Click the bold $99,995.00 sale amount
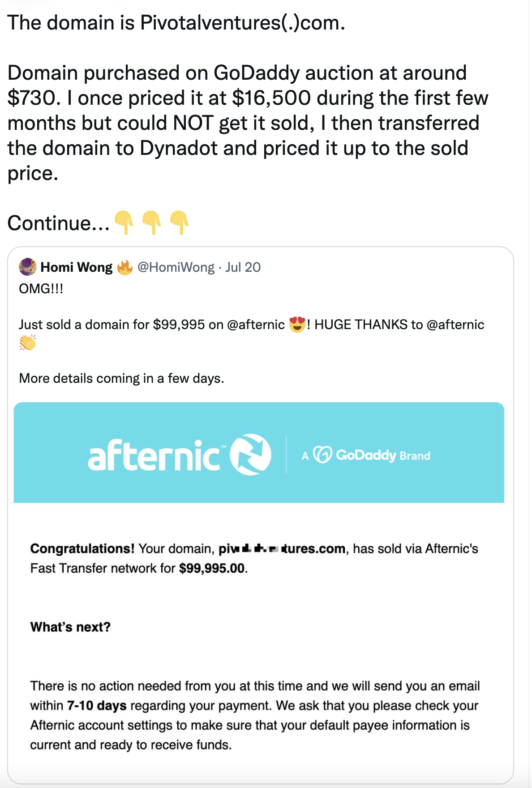The height and width of the screenshot is (788, 532). (x=213, y=568)
